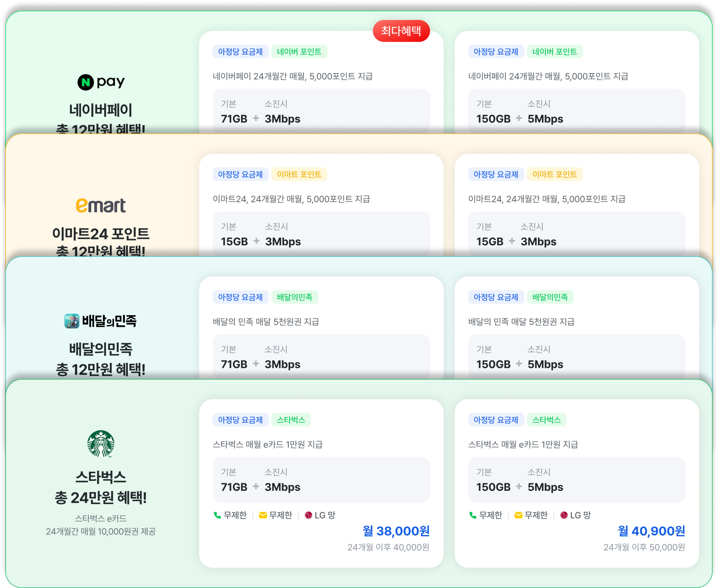Click e카드 1만원 description on 40,900원 card
The height and width of the screenshot is (588, 718).
pos(523,444)
